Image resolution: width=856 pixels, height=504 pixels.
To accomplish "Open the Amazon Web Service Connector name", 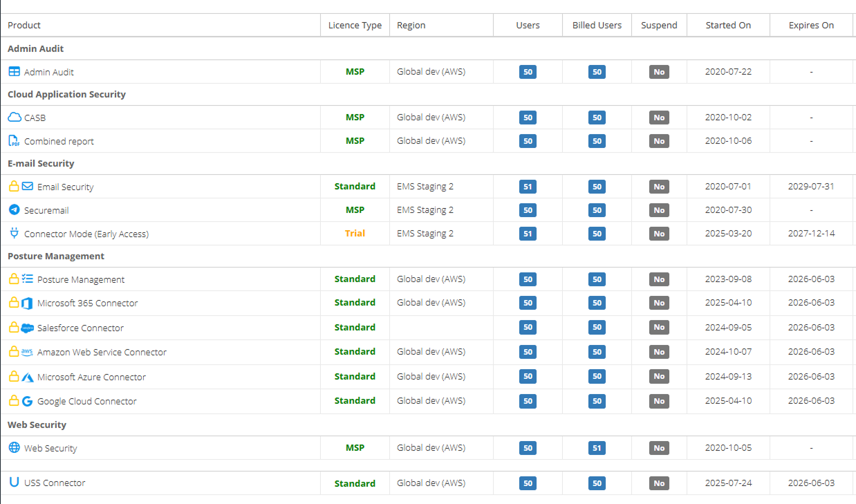I will tap(102, 352).
